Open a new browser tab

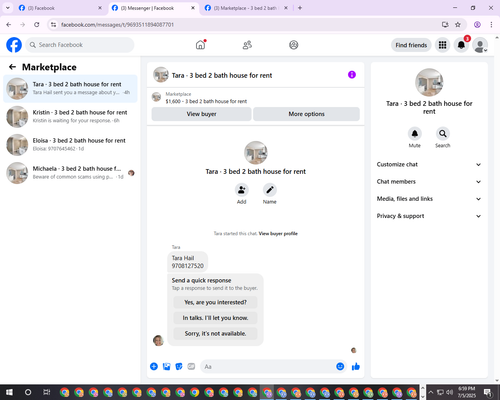tap(300, 8)
